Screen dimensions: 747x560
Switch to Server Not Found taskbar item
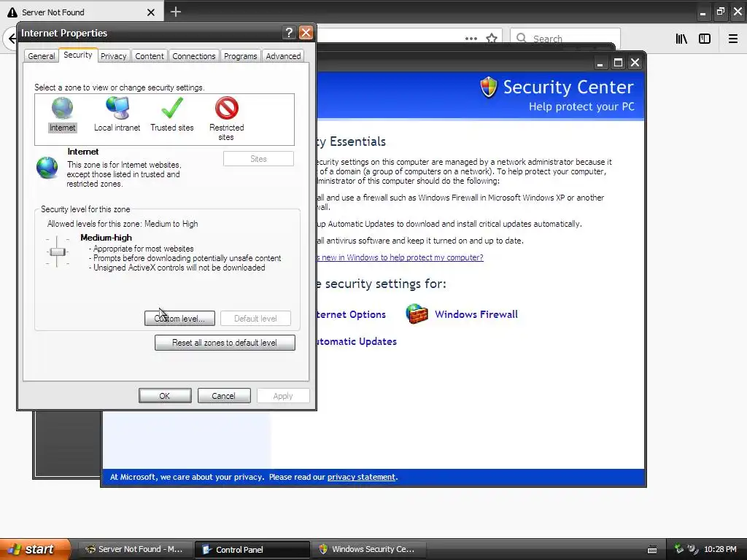pyautogui.click(x=134, y=549)
